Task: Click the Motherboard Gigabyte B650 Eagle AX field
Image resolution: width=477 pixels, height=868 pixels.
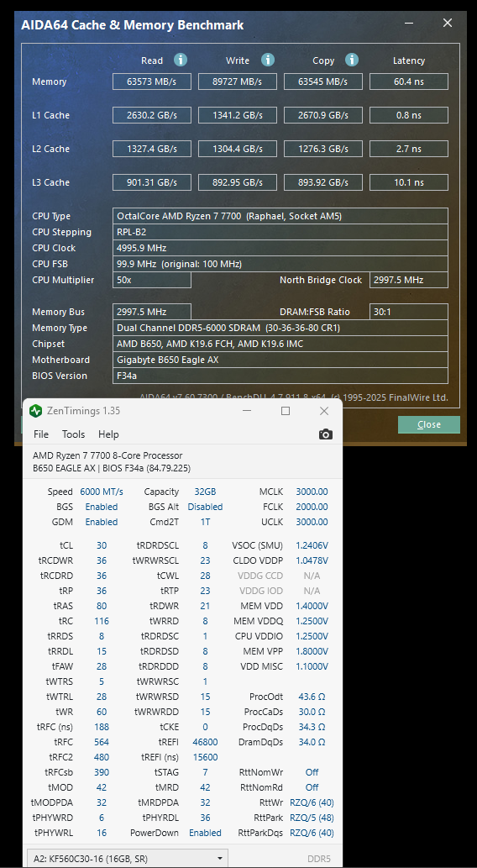Action: [280, 360]
